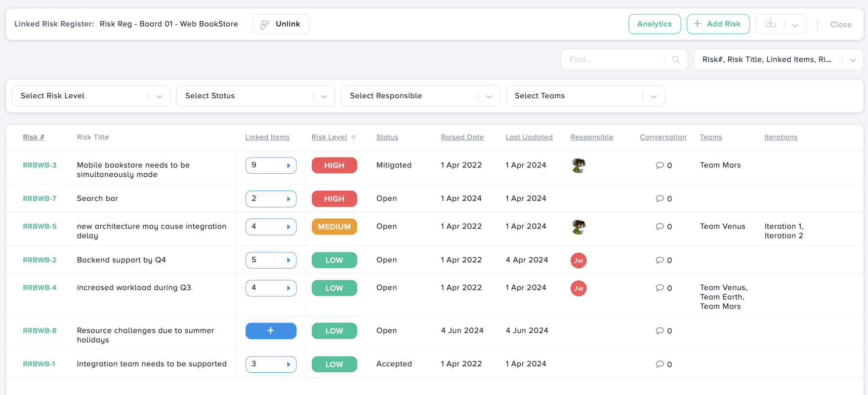Close the linked risk register panel

point(841,24)
